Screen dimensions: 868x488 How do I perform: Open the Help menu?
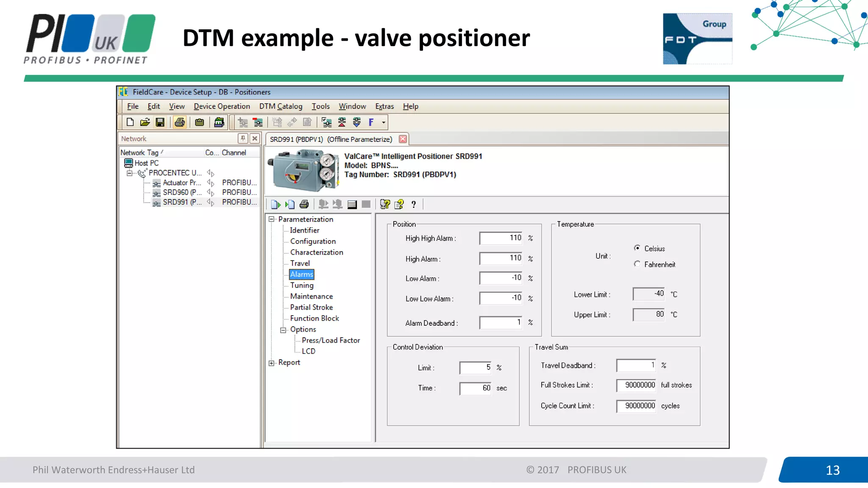[410, 106]
